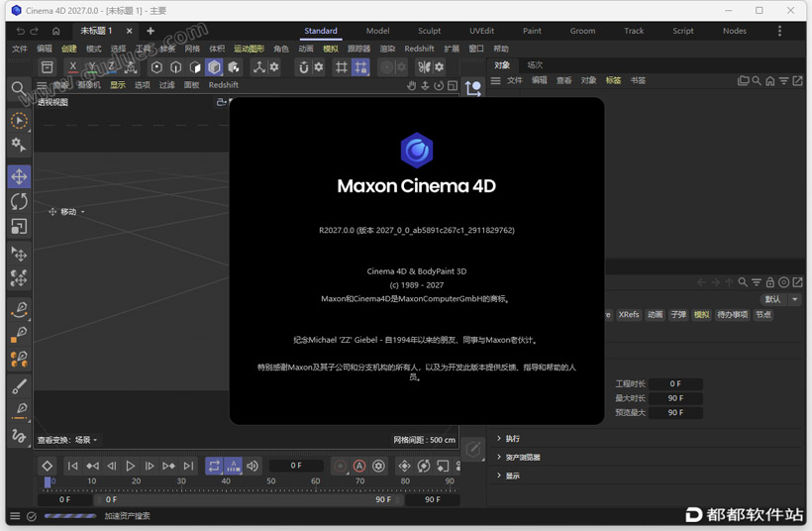Jump to end of timeline
Image resolution: width=812 pixels, height=531 pixels.
point(188,466)
